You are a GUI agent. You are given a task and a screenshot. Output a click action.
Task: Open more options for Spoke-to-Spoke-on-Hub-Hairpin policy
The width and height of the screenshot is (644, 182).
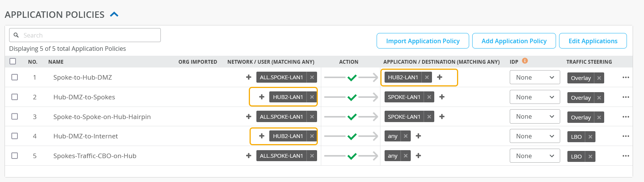tap(625, 117)
